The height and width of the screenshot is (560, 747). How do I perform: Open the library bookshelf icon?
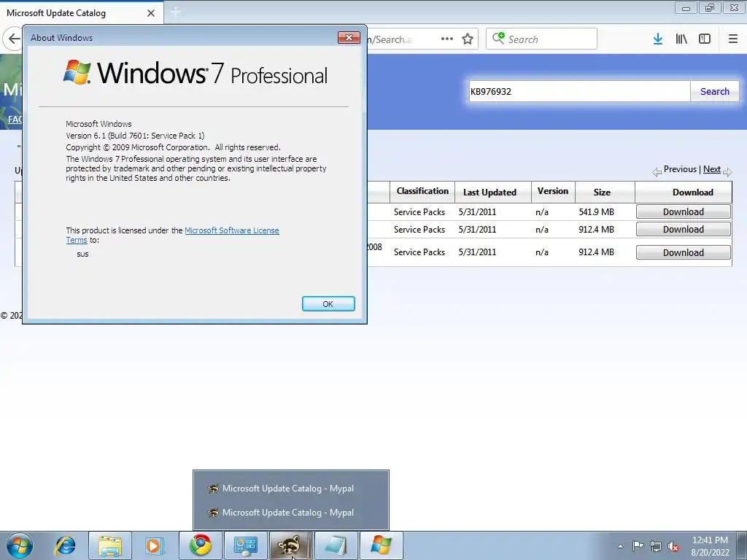(x=681, y=39)
